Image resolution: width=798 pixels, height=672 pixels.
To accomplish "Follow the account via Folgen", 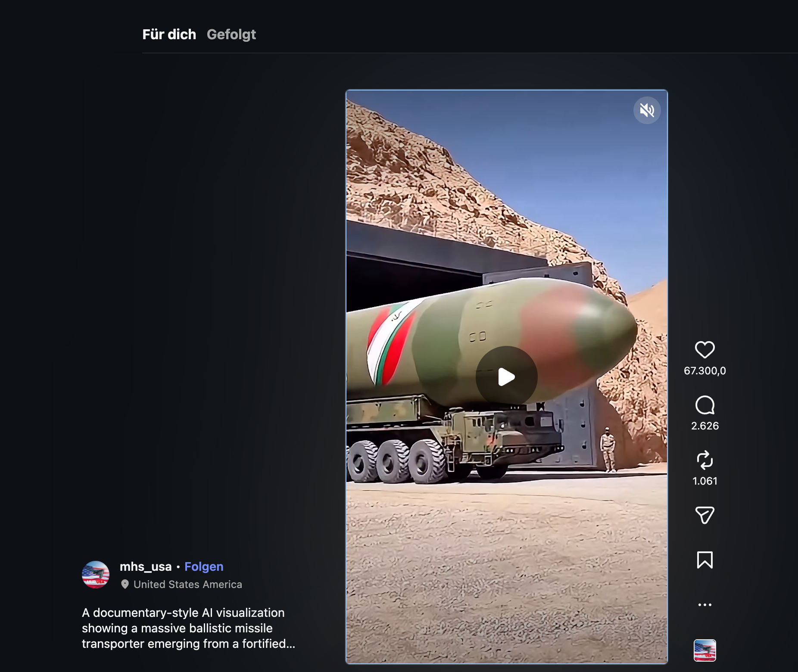I will click(x=204, y=567).
